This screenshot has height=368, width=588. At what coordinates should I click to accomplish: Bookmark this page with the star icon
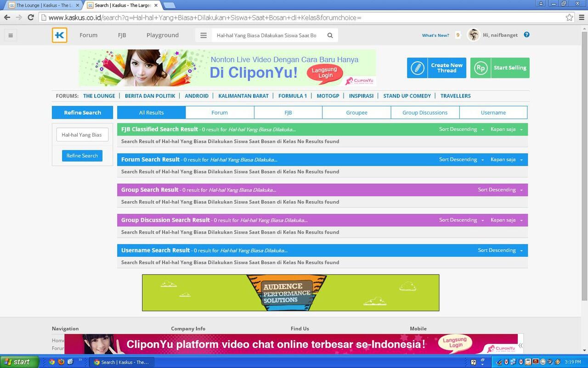(x=569, y=17)
